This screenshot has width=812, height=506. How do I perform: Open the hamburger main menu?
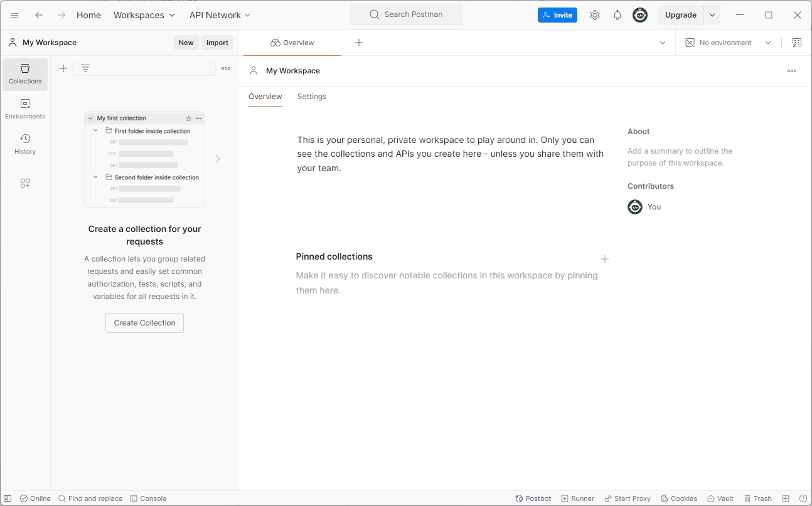click(14, 15)
